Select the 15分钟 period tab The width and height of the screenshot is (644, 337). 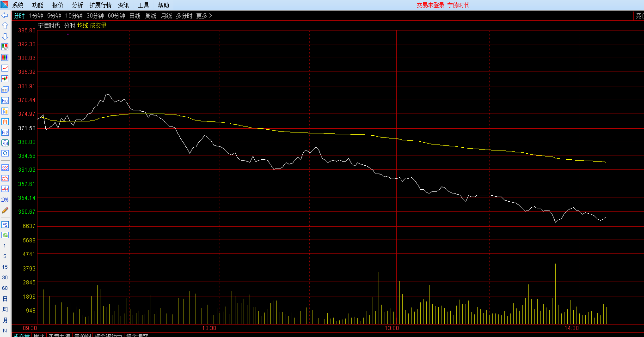pos(74,16)
